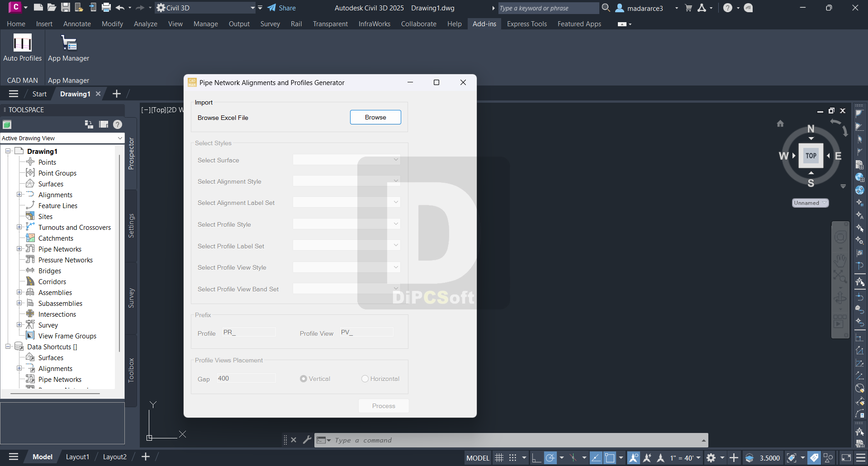The height and width of the screenshot is (466, 868).
Task: Toggle the drawing grid display icon
Action: [x=499, y=458]
